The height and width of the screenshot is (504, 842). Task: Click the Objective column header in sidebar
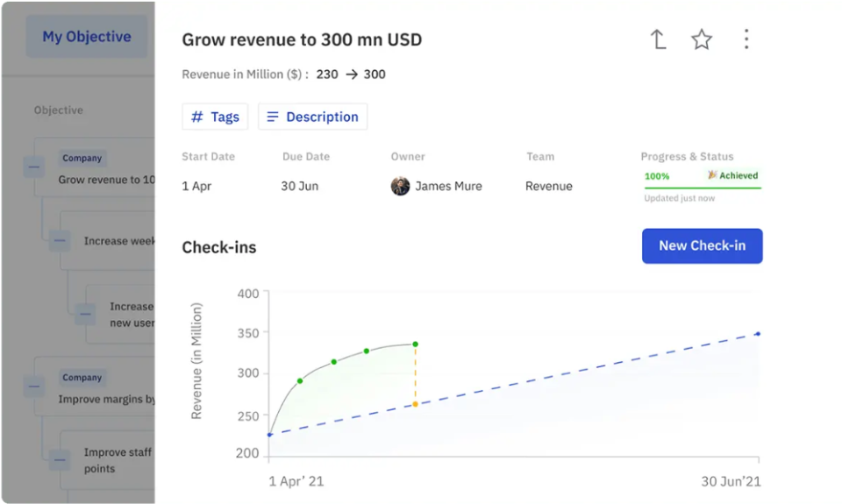(x=59, y=110)
